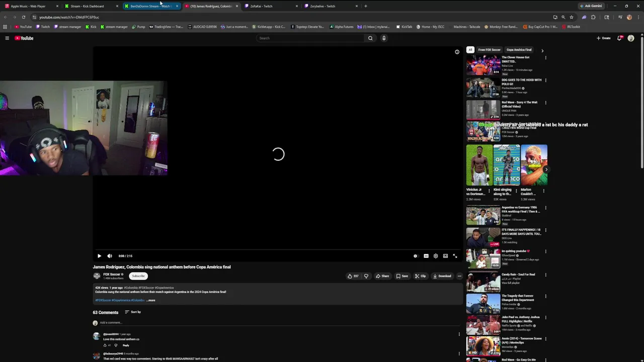Mute the video with the speaker icon

coord(110,256)
